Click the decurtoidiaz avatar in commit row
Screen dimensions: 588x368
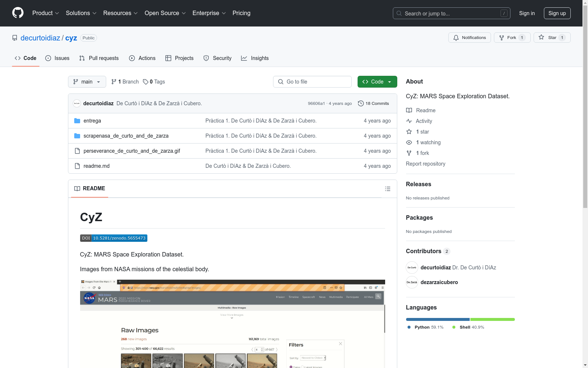77,103
